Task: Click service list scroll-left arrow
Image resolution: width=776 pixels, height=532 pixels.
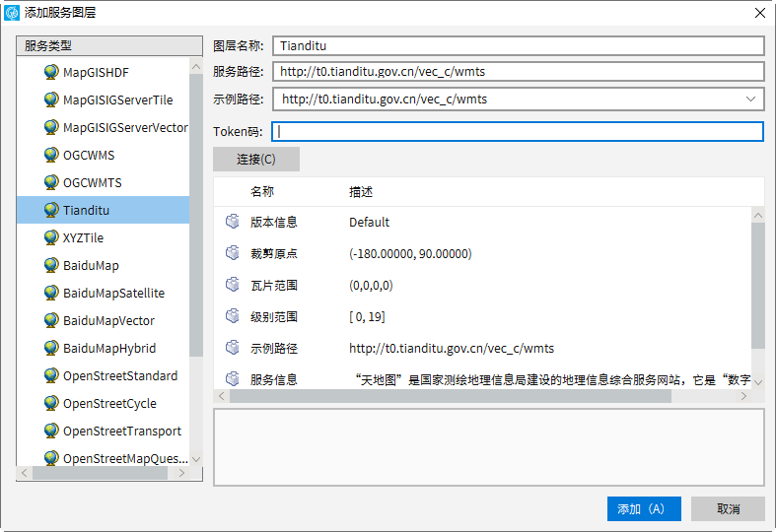Action: coord(25,473)
